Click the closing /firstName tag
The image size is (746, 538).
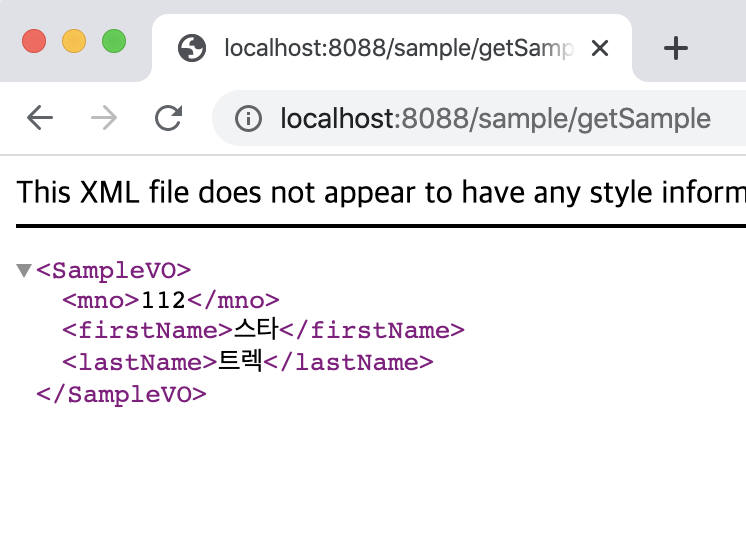tap(372, 330)
